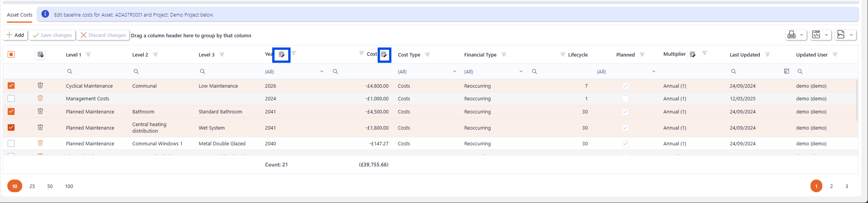Go to page 2 of the grid
Image resolution: width=868 pixels, height=203 pixels.
[x=831, y=186]
